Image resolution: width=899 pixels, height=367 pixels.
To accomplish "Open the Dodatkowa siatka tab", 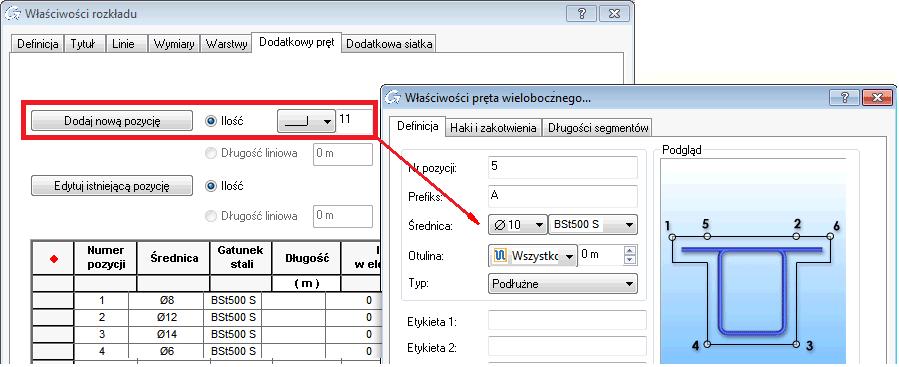I will [389, 44].
